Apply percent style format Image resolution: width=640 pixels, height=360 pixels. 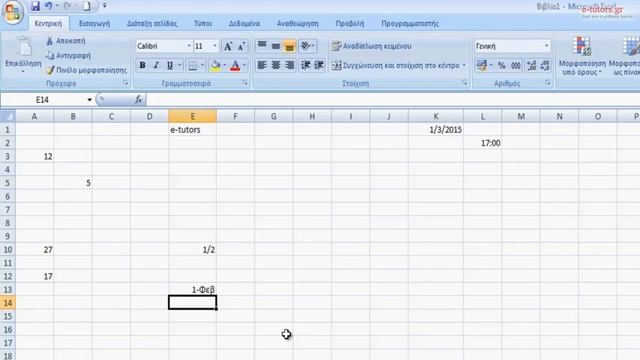[502, 65]
